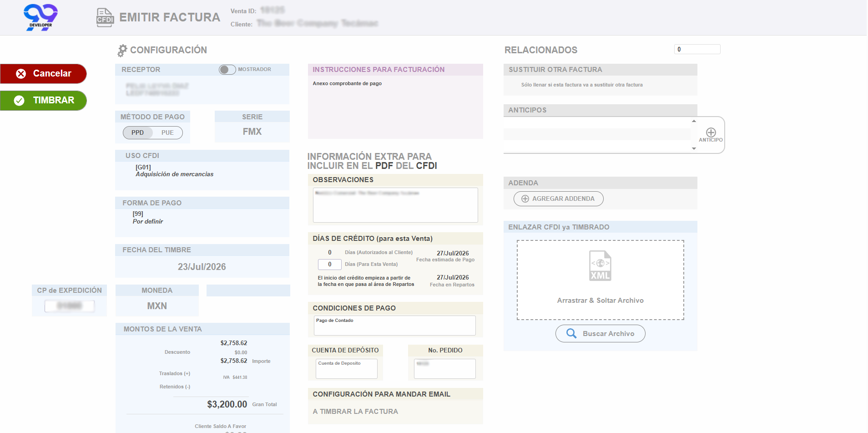Click the Buscar Archivo button
This screenshot has width=868, height=433.
click(x=600, y=334)
